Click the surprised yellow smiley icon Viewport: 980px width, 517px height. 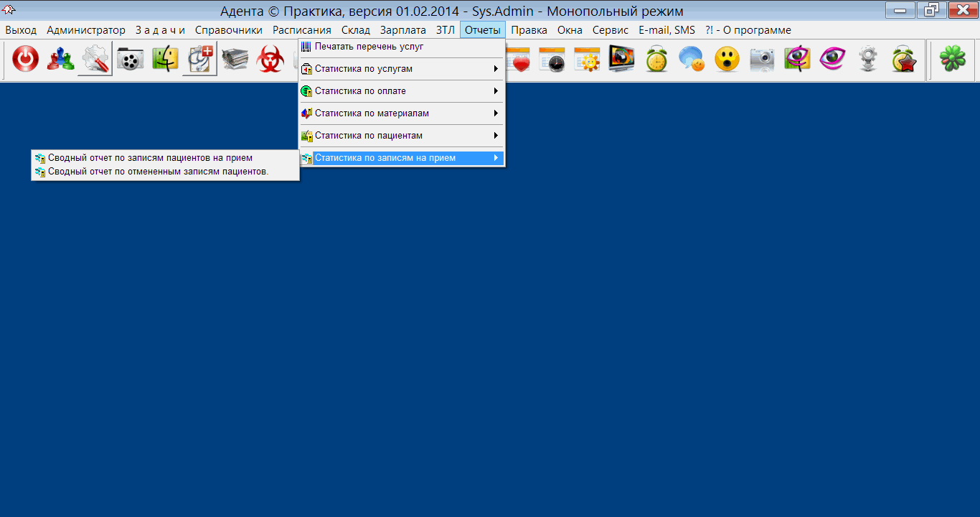727,60
